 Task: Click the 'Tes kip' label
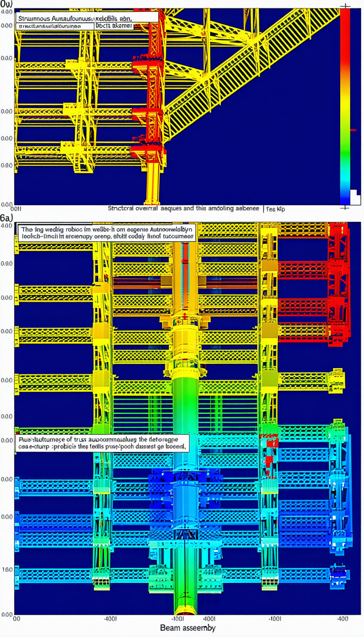point(275,209)
